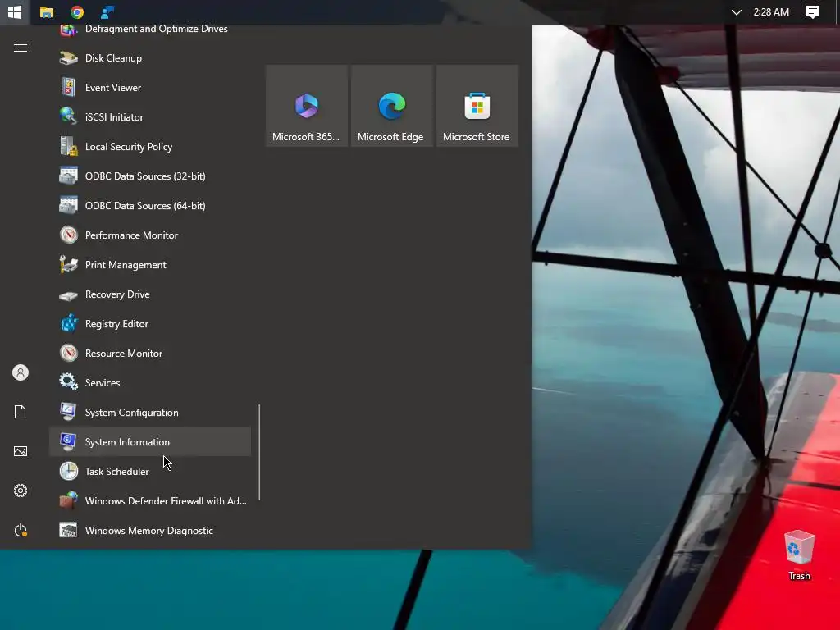
Task: Open System Configuration icon
Action: pos(69,412)
